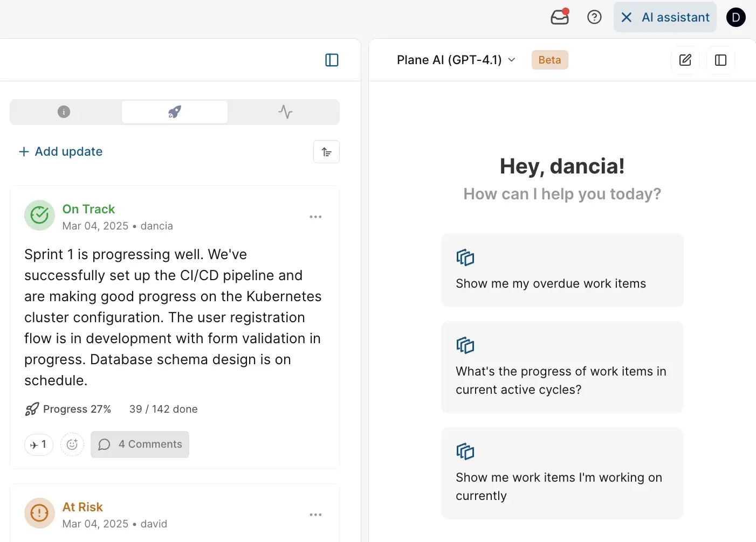The width and height of the screenshot is (756, 542).
Task: Close the AI assistant panel
Action: coord(627,17)
